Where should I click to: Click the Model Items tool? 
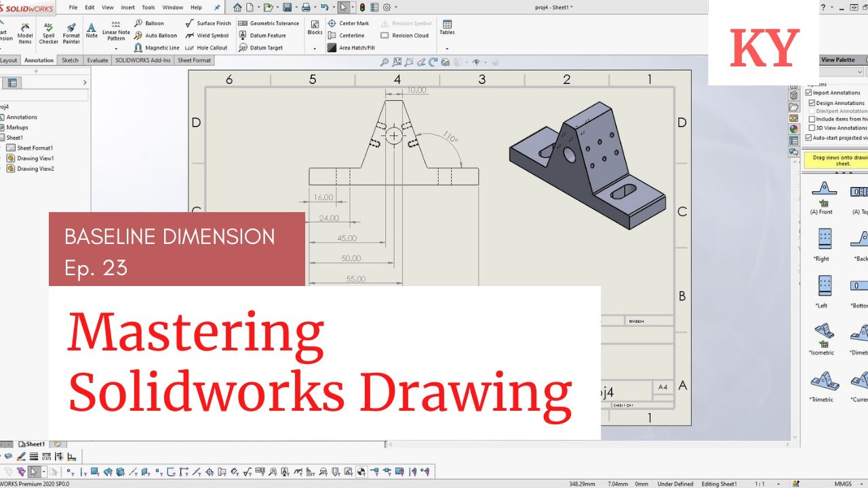tap(25, 33)
